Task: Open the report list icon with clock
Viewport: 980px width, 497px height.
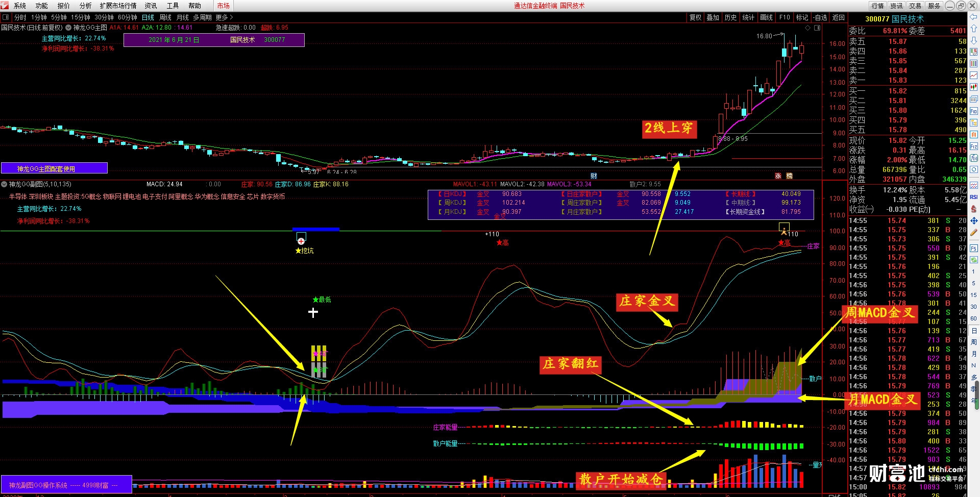Action: point(974,51)
